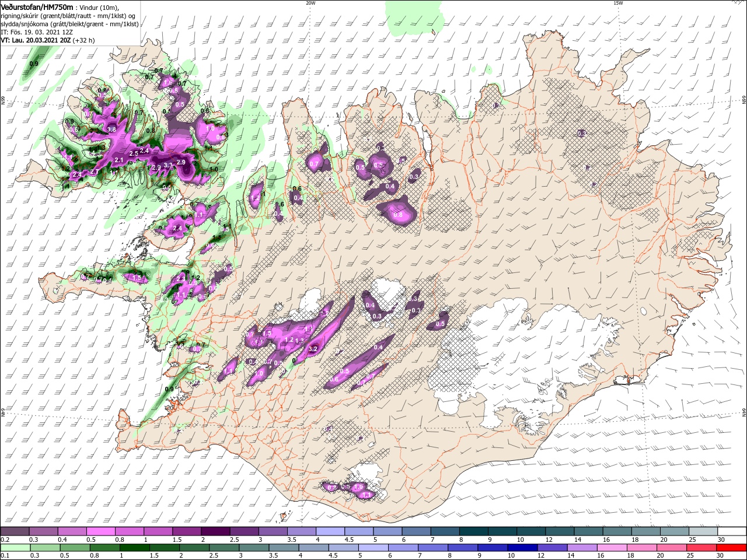The width and height of the screenshot is (747, 560).
Task: Select snow scale swatch starting at 0.2
Action: tap(15, 531)
